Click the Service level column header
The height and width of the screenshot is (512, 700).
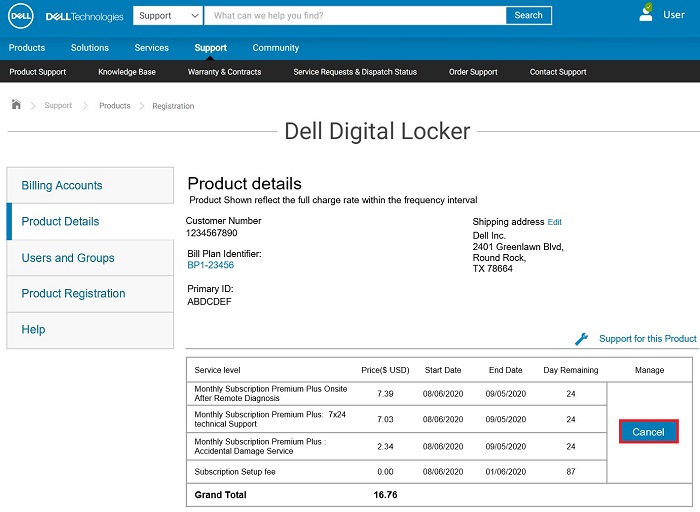217,370
